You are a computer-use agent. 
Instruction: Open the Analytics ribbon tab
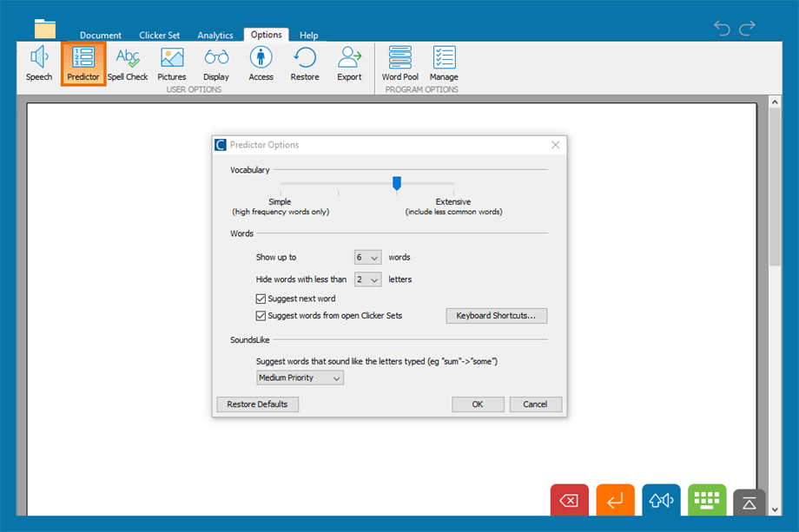click(215, 36)
